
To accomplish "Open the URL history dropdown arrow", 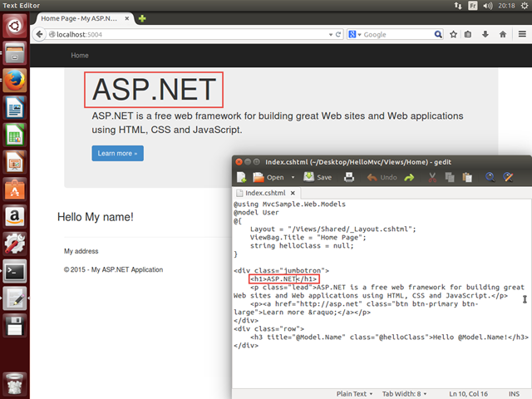I will [x=331, y=35].
